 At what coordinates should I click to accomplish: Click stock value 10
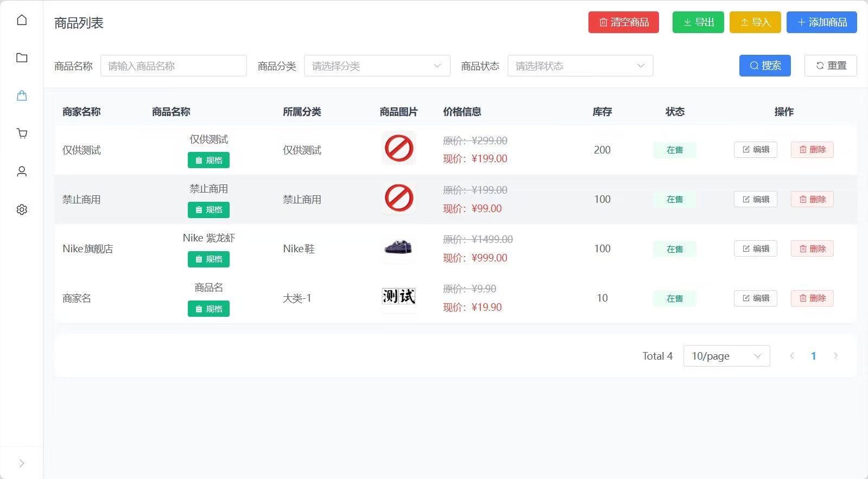[x=602, y=298]
